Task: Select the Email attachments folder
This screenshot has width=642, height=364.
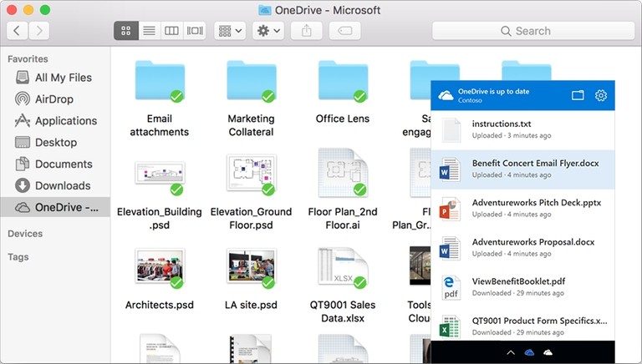Action: (160, 81)
